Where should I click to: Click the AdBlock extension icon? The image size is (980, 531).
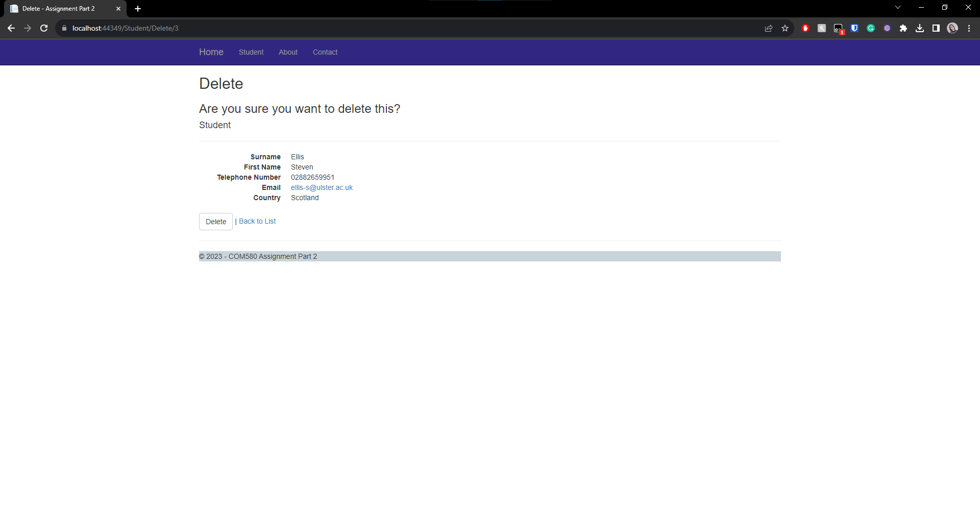[805, 28]
